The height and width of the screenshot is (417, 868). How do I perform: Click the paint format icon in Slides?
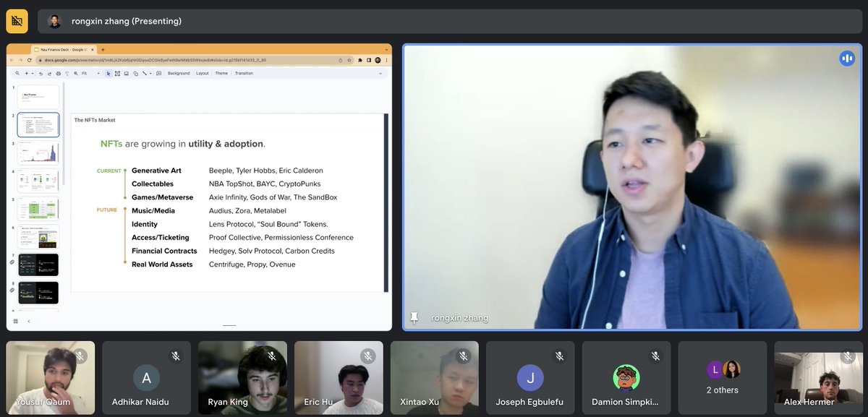click(x=67, y=74)
